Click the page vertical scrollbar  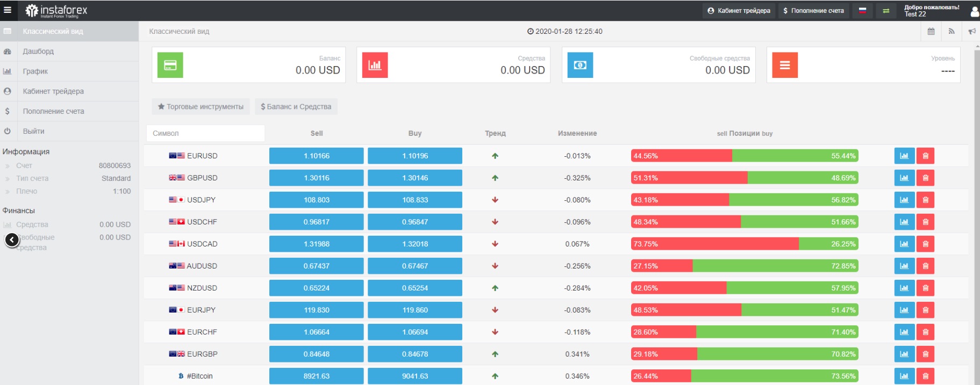point(977,215)
